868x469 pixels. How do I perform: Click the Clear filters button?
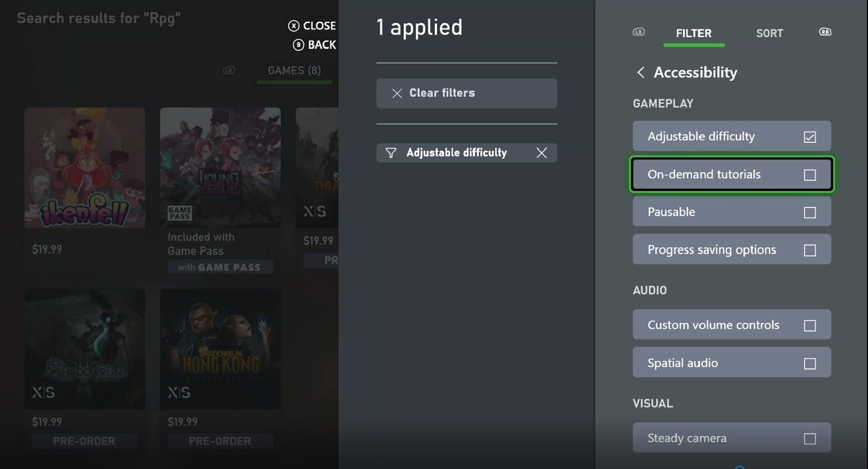point(467,94)
